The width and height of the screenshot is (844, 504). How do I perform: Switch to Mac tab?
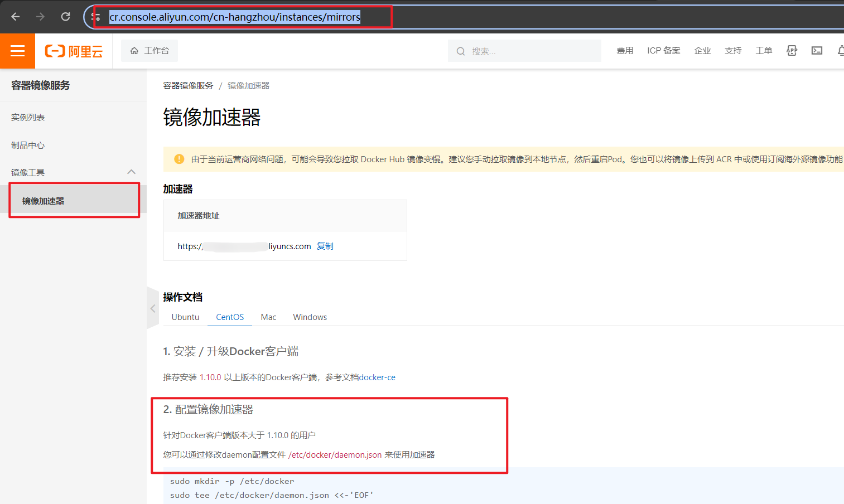pos(268,317)
